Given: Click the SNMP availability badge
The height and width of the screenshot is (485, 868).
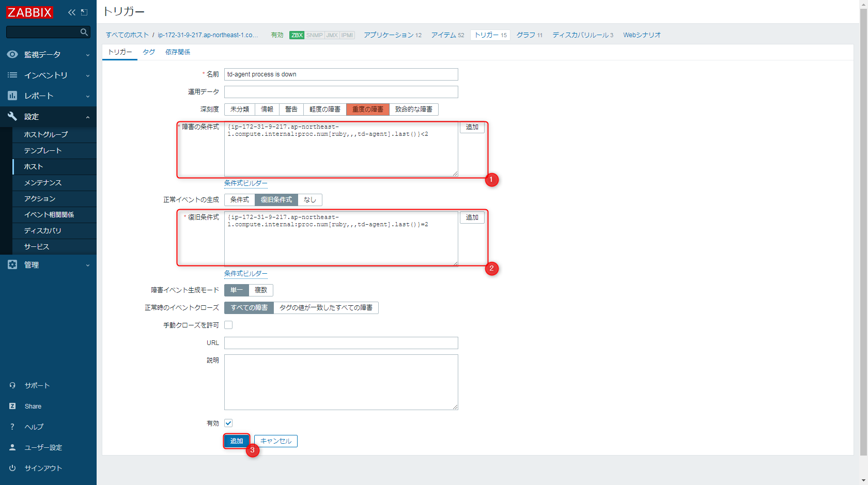Looking at the screenshot, I should (x=314, y=35).
